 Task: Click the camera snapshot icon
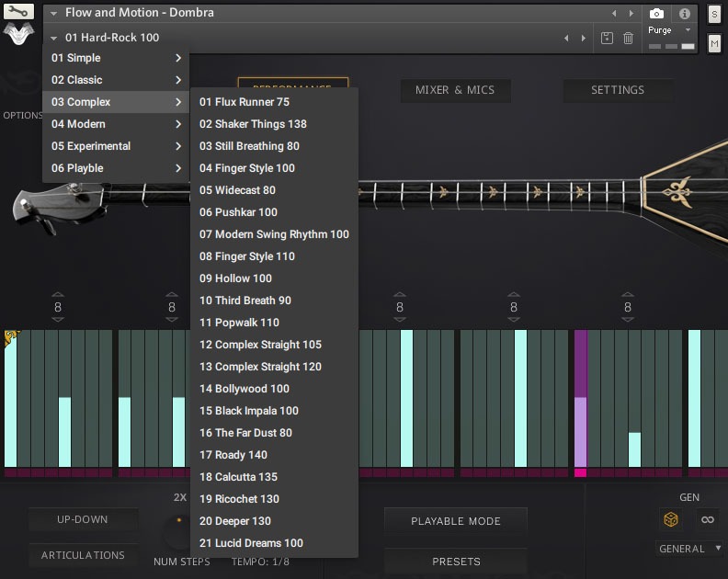click(657, 14)
